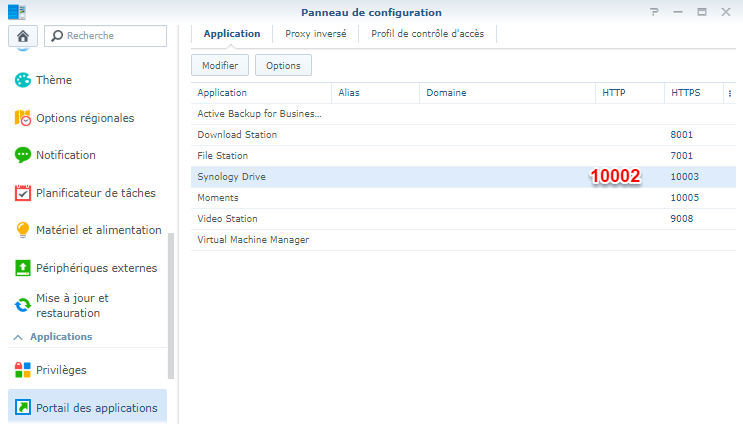This screenshot has height=424, width=743.
Task: Open the table column options menu
Action: [730, 93]
